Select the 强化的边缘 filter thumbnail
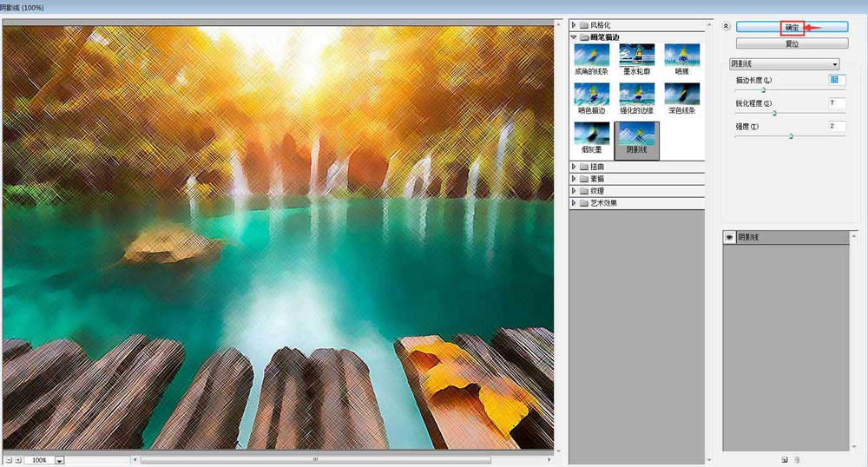 pos(636,98)
